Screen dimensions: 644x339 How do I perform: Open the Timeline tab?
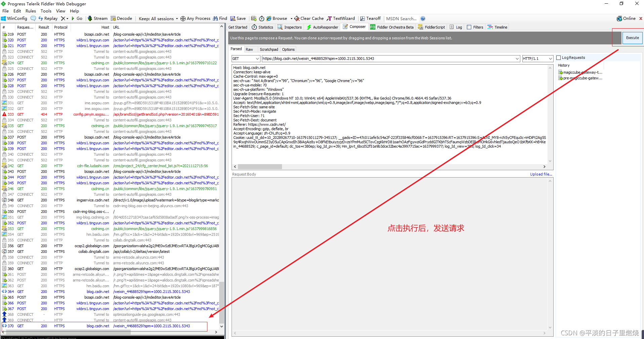497,27
